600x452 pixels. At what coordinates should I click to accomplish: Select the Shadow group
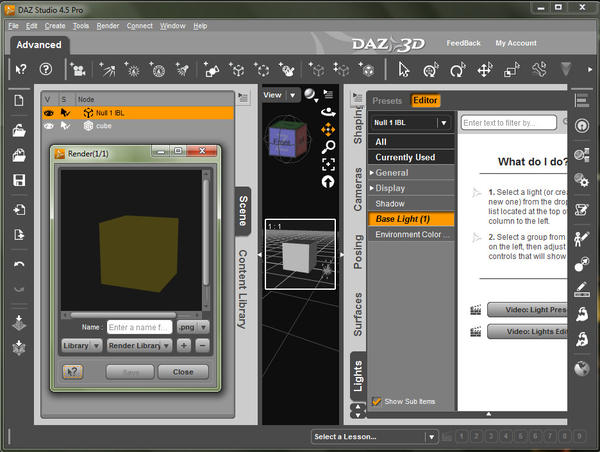coord(411,204)
